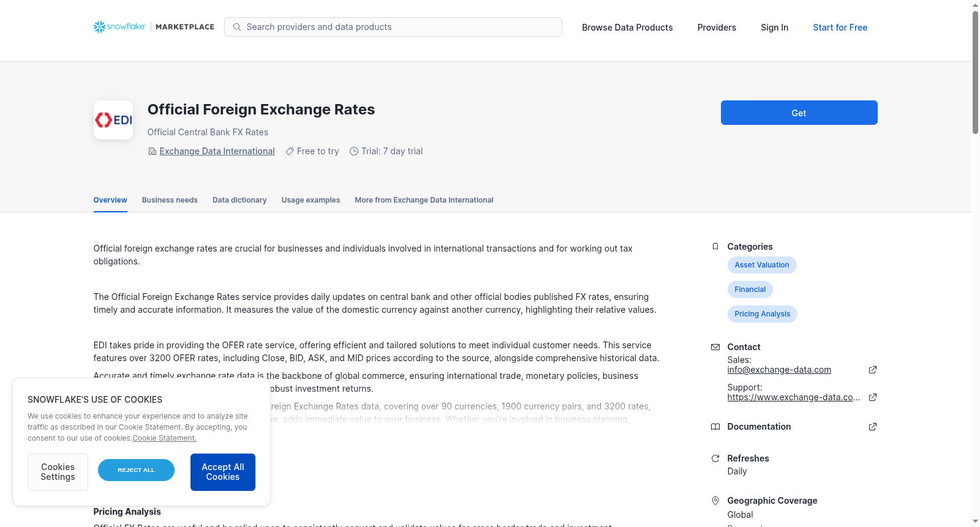Click the magnifier icon in search bar

(237, 27)
